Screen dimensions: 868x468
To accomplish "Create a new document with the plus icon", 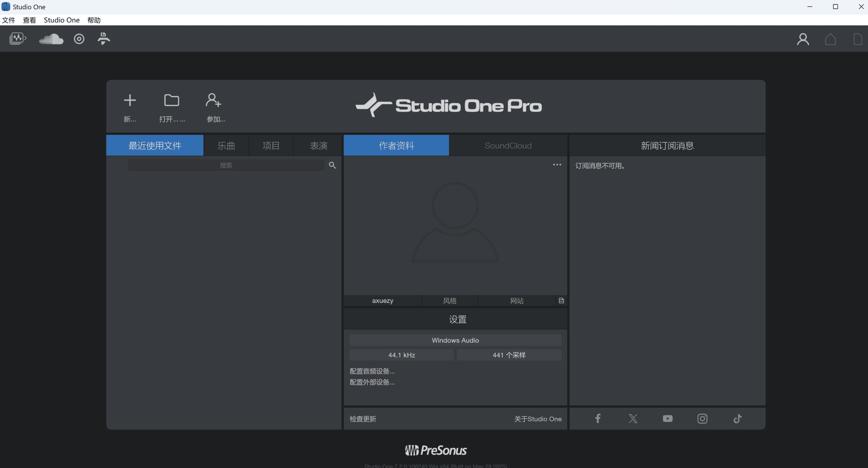I will click(x=130, y=100).
